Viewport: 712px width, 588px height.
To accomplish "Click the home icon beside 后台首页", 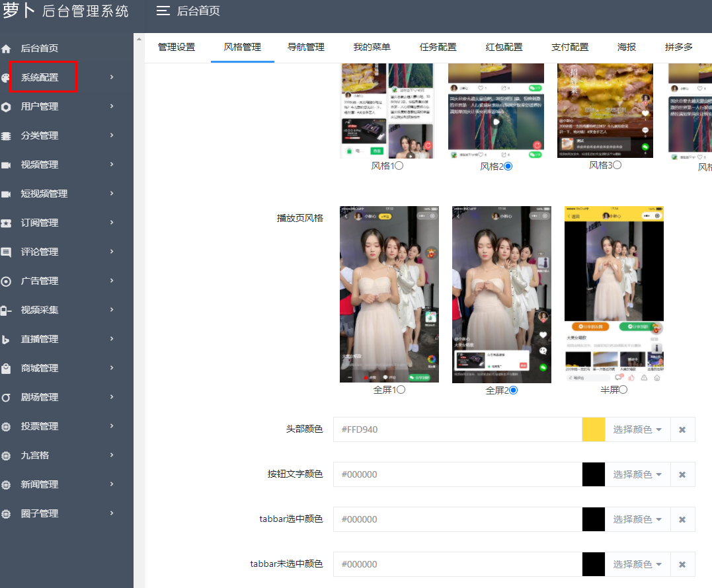I will point(6,48).
